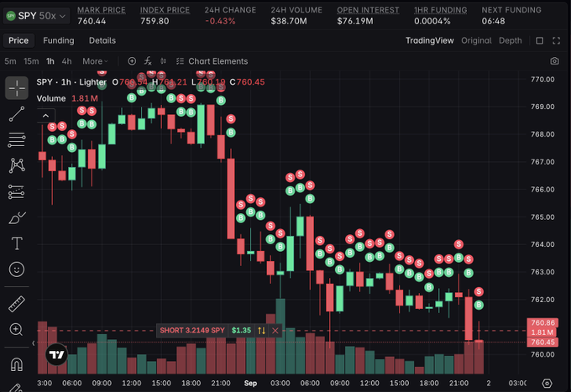571x392 pixels.
Task: Open the emoji icons tool
Action: 17,269
